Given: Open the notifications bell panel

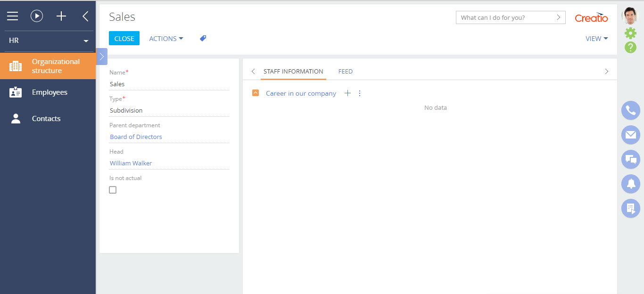Looking at the screenshot, I should (x=630, y=184).
